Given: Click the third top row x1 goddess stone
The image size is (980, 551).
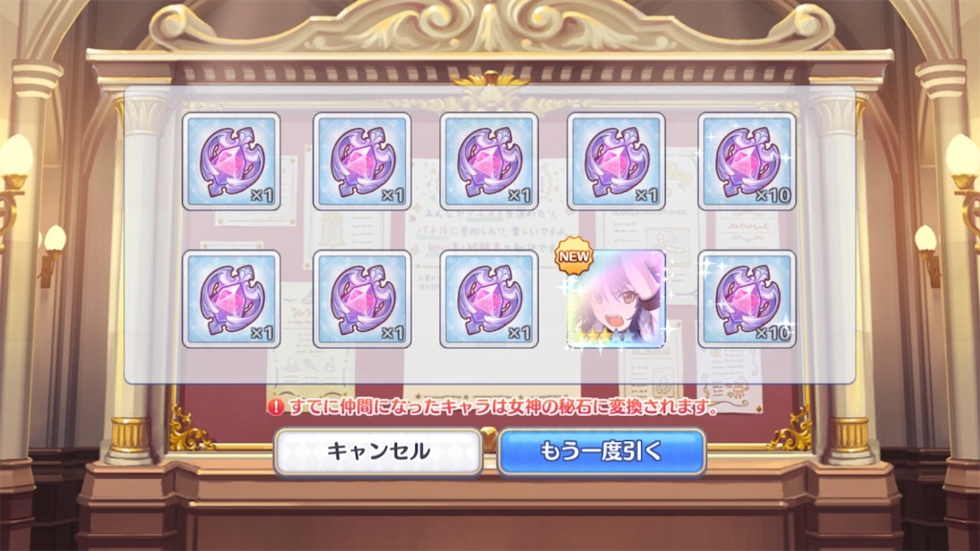Looking at the screenshot, I should click(x=489, y=161).
